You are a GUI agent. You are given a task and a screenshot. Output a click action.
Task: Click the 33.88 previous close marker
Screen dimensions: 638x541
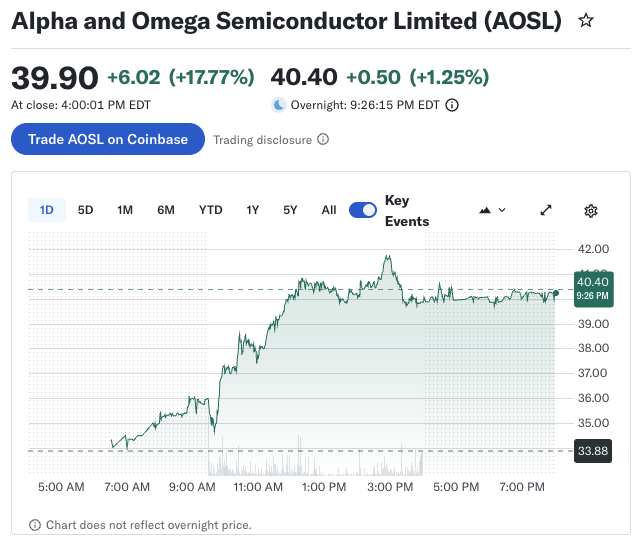pyautogui.click(x=593, y=451)
